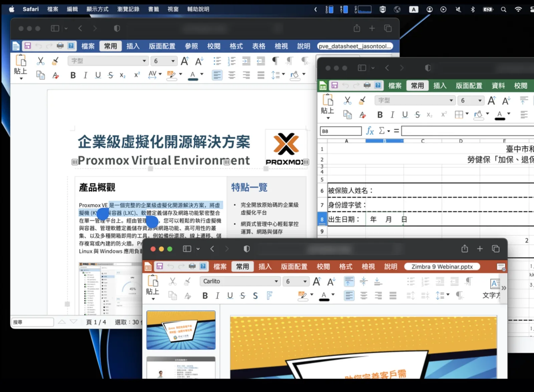
Task: Go back in Impress Safari window
Action: pyautogui.click(x=212, y=249)
